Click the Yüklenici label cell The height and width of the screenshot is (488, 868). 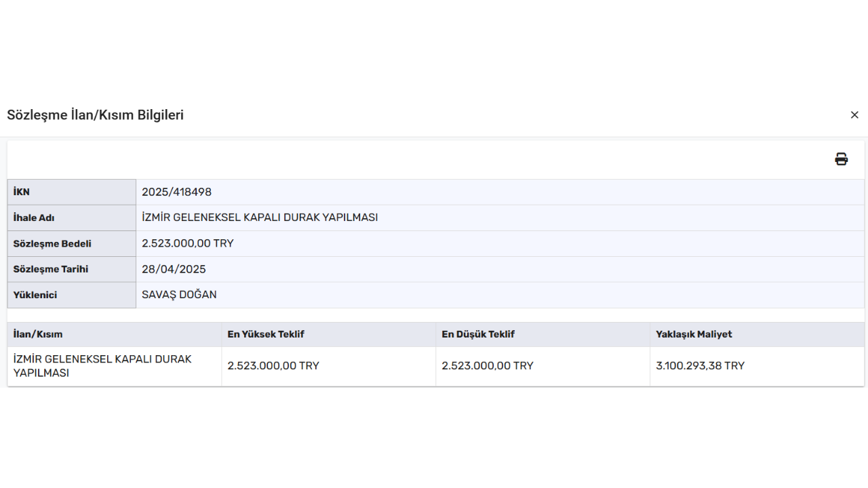click(35, 295)
